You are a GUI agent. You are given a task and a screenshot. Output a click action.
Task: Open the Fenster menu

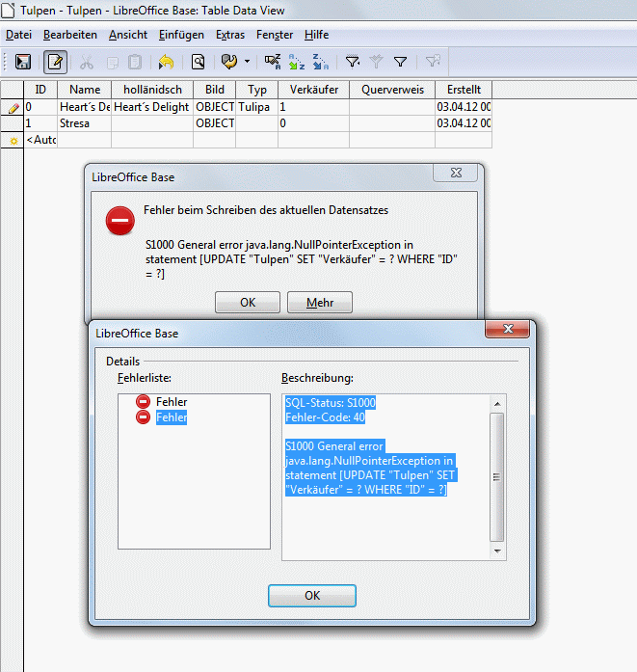(x=275, y=35)
